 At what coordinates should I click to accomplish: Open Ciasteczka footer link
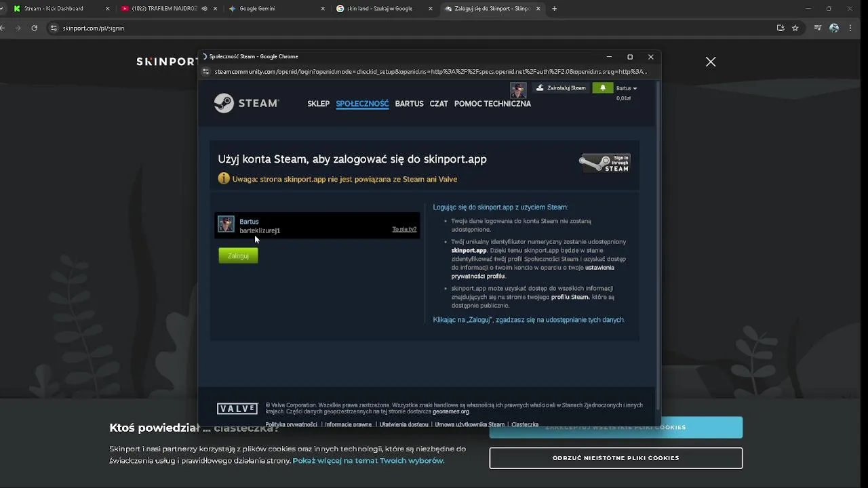point(525,424)
